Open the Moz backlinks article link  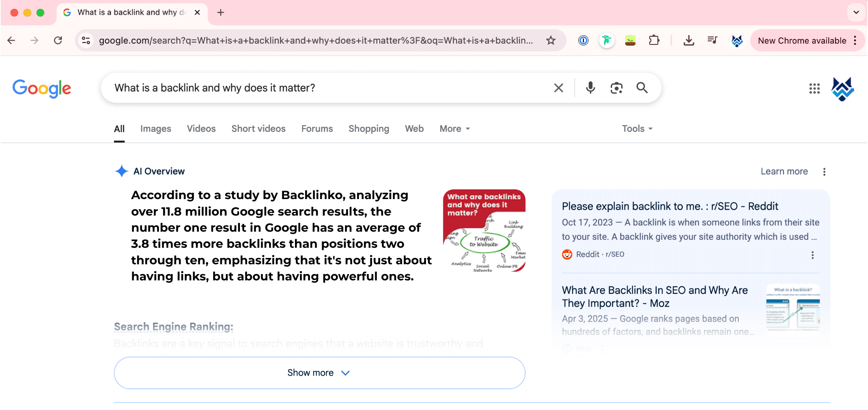[655, 296]
